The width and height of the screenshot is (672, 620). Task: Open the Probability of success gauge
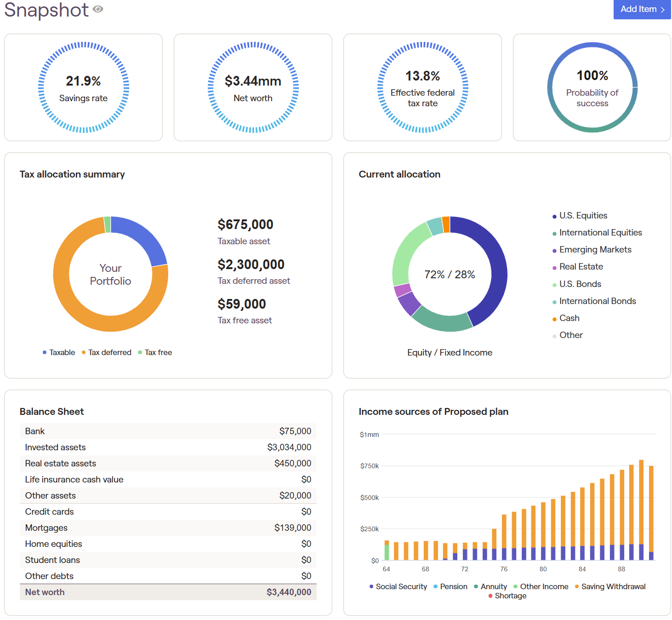592,87
